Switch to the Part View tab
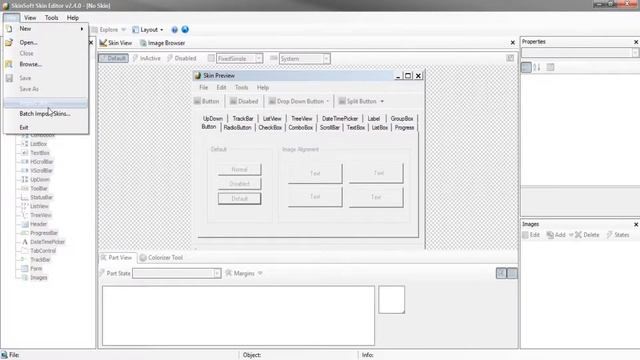 [x=117, y=258]
